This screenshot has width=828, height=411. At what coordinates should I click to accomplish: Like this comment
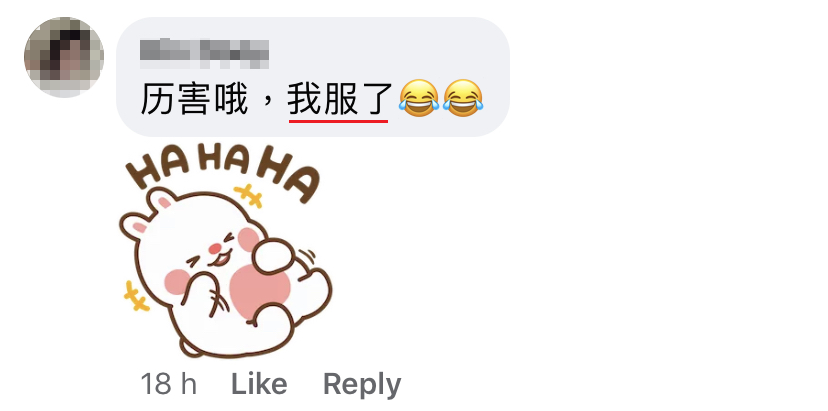coord(259,384)
